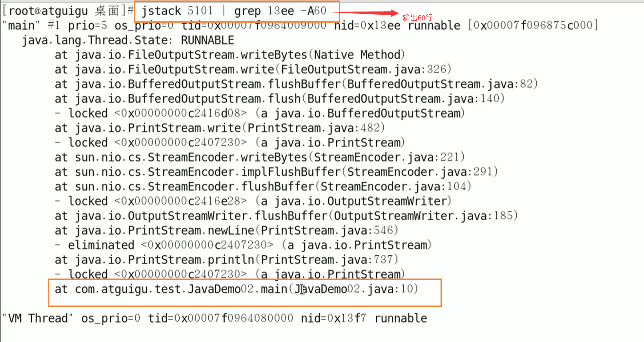Click the "VM Thread" nid=0x13f7 line
Screen dimensions: 644x342
click(214, 318)
